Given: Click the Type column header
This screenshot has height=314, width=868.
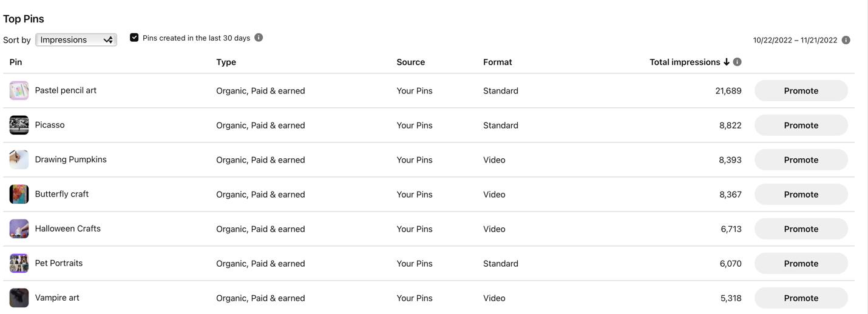Looking at the screenshot, I should coord(226,62).
